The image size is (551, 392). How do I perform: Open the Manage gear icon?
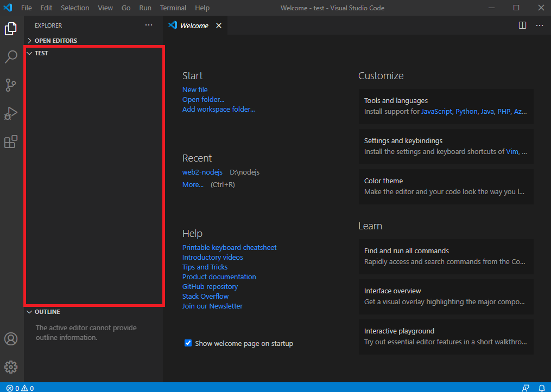tap(10, 367)
